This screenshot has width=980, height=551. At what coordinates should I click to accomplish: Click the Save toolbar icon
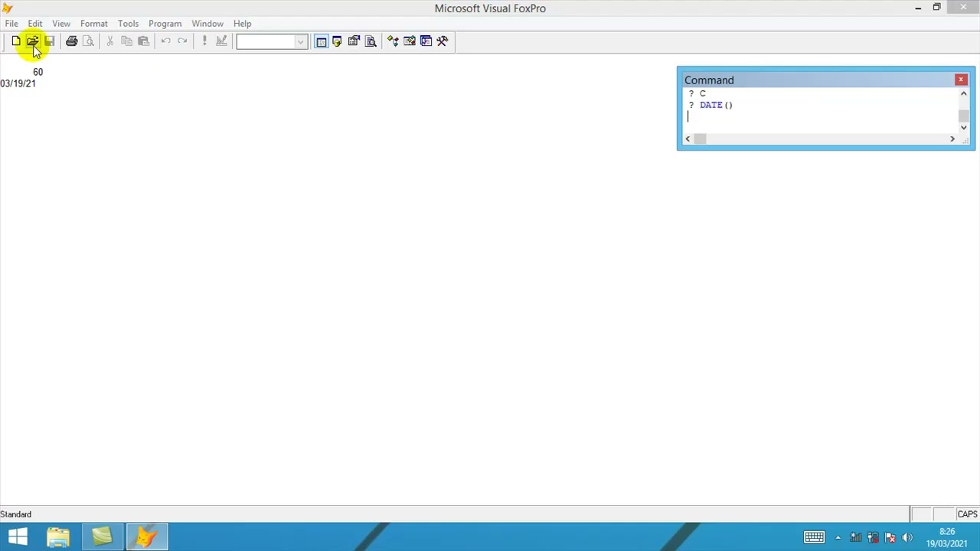[x=50, y=41]
